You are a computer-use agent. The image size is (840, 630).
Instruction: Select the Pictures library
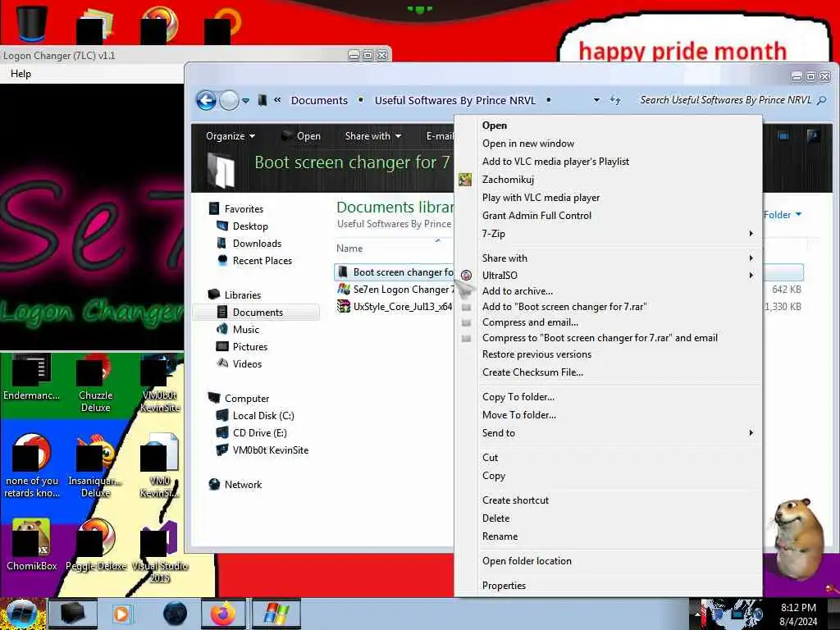242,347
